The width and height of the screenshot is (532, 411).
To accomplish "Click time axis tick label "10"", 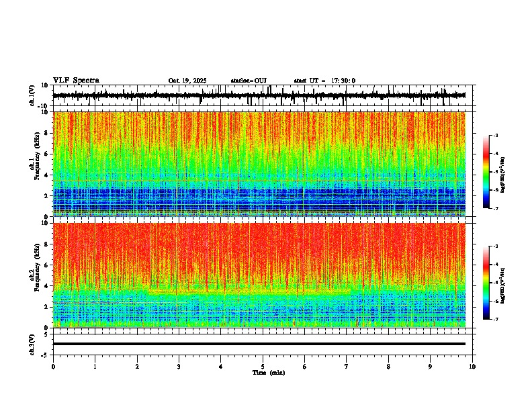I will click(x=472, y=367).
